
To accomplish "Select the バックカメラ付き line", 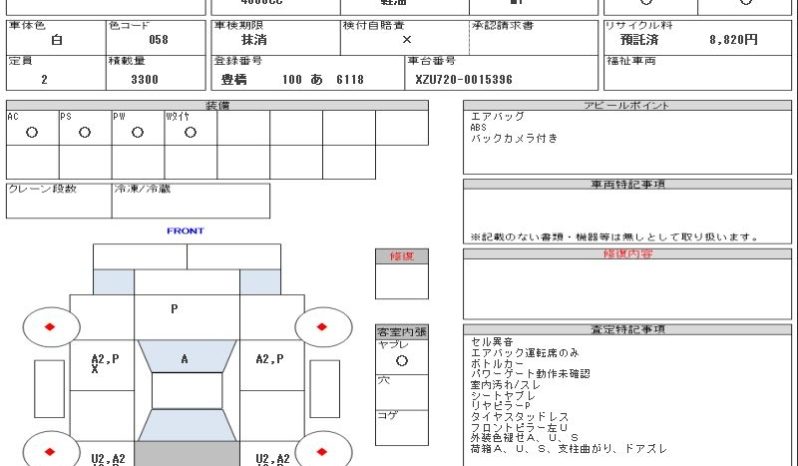I will pyautogui.click(x=515, y=138).
